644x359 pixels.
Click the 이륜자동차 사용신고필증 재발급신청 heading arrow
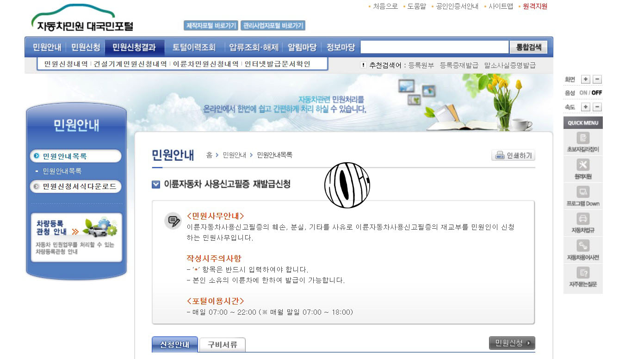pyautogui.click(x=156, y=184)
